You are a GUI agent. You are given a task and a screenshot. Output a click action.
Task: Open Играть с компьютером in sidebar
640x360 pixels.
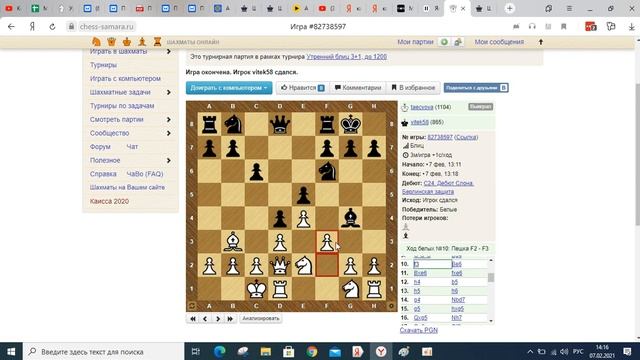(x=125, y=78)
